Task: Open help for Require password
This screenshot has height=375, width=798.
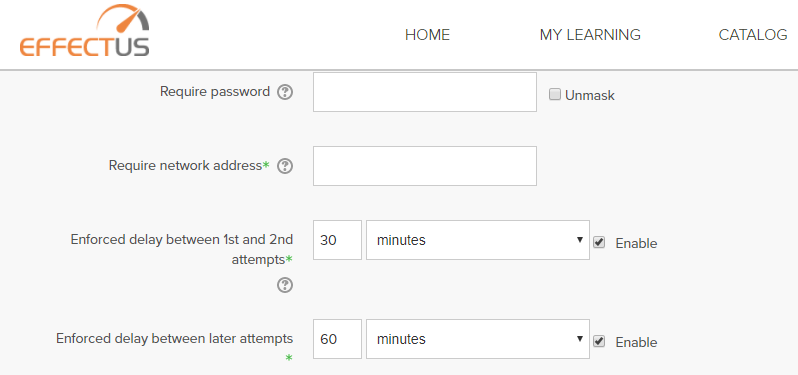Action: click(285, 92)
